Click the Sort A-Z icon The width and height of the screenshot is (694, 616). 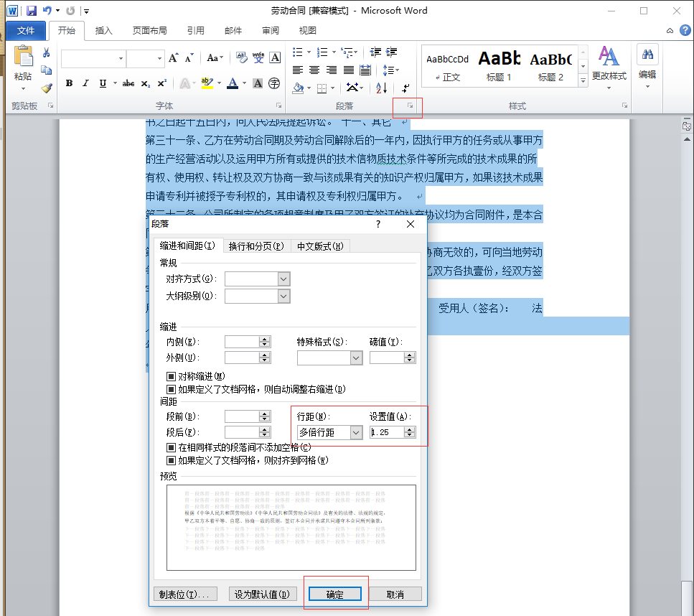coord(382,88)
